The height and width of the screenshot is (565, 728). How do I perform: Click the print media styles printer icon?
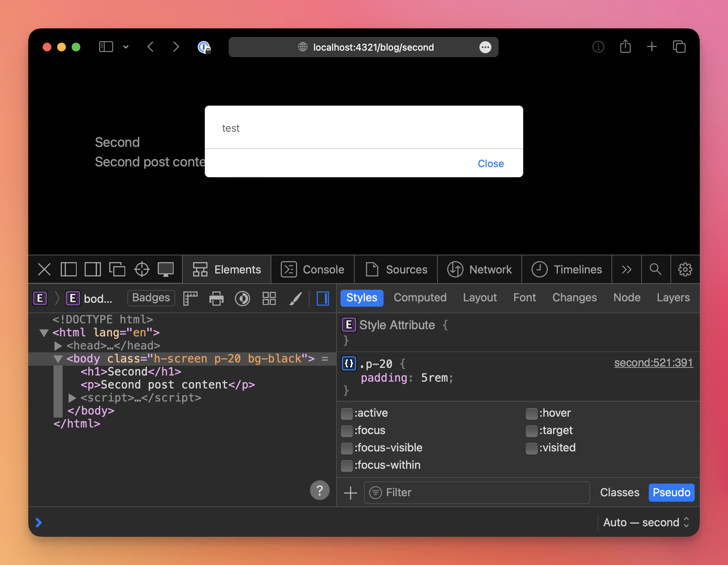pyautogui.click(x=216, y=298)
